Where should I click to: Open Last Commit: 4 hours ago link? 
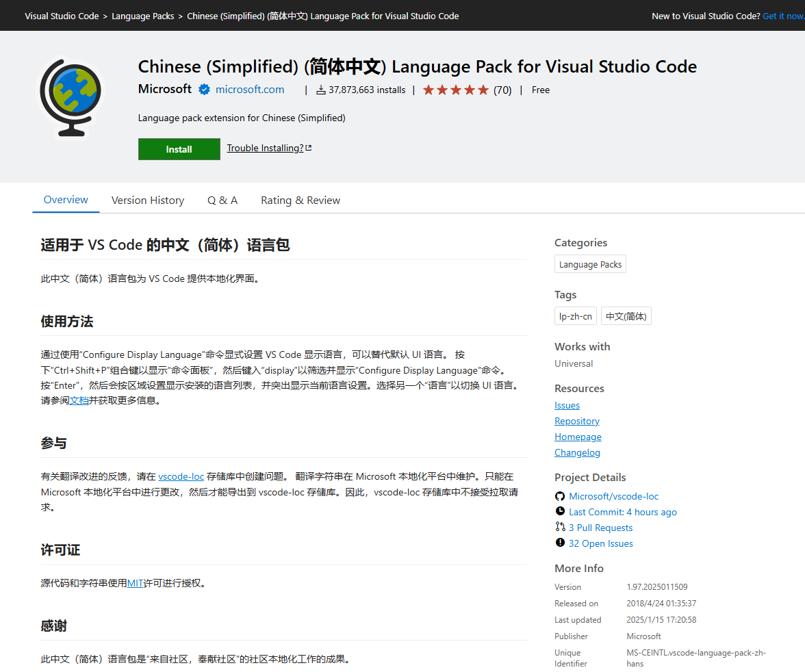click(x=623, y=512)
